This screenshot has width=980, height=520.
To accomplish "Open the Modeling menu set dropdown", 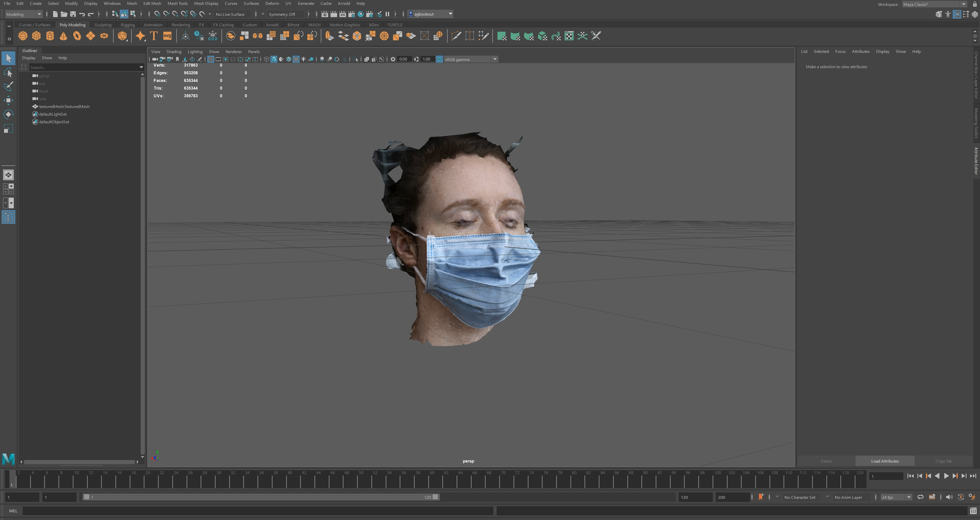I will (x=23, y=14).
